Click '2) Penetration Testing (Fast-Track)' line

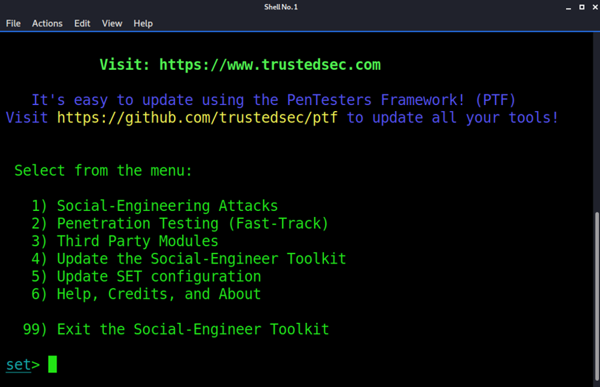pyautogui.click(x=180, y=224)
